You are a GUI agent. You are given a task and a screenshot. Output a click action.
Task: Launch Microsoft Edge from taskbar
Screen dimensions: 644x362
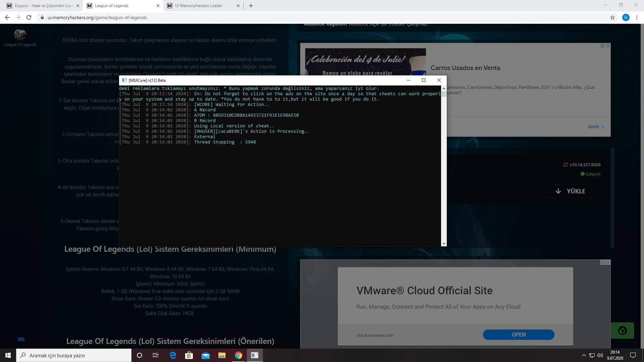(173, 355)
